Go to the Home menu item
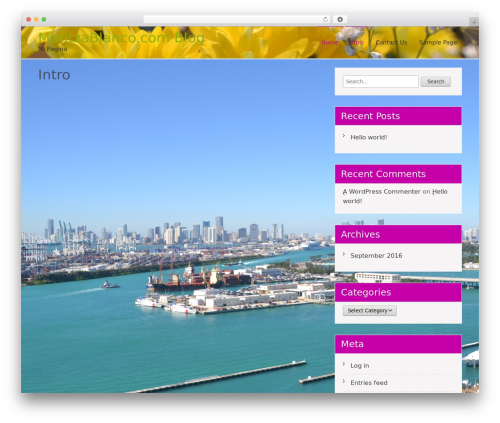Image resolution: width=500 pixels, height=423 pixels. (330, 42)
